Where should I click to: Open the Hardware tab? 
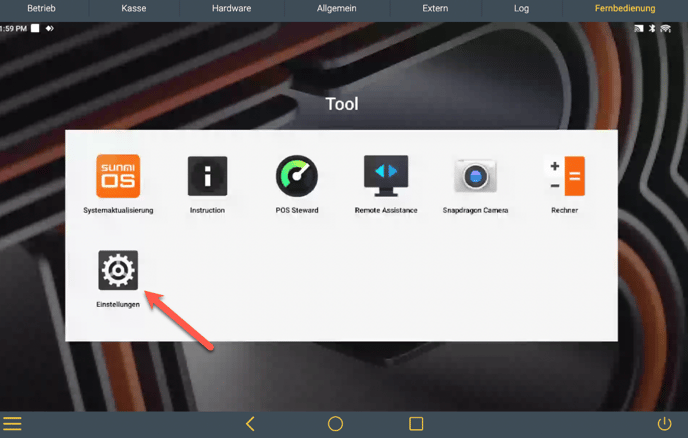(232, 8)
